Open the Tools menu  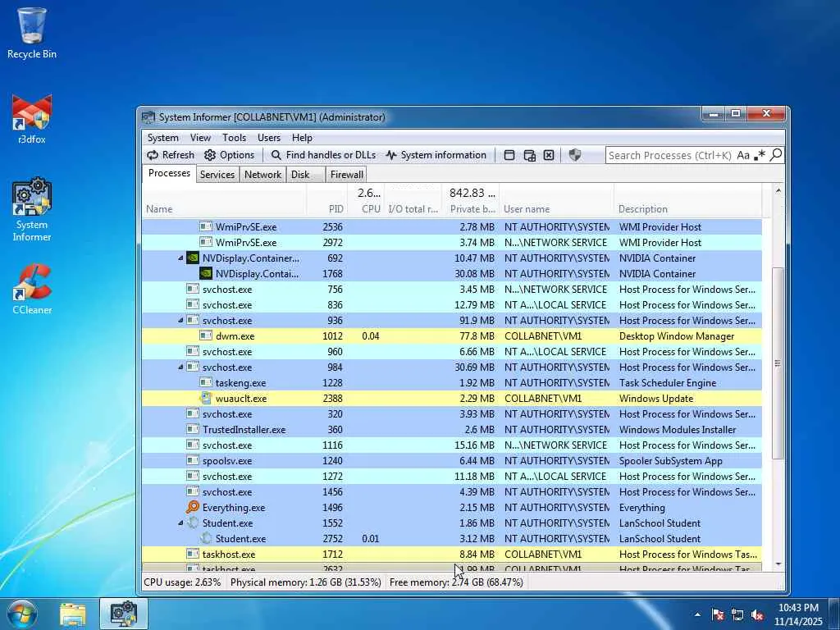pos(234,138)
